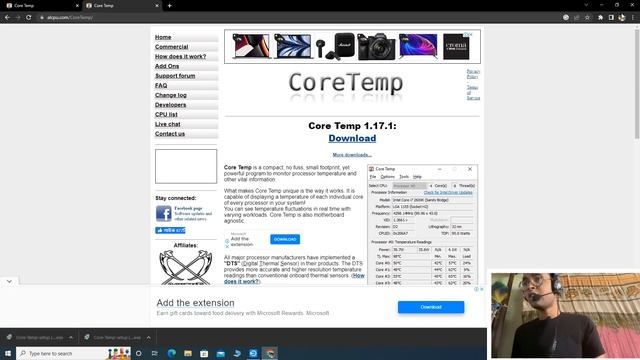Share this page using the share icon
Image resolution: width=640 pixels, height=360 pixels.
tap(576, 17)
